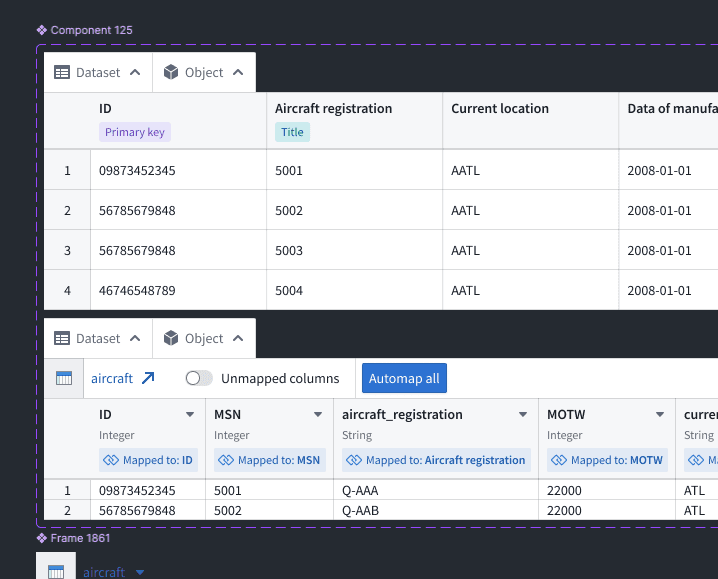
Task: Toggle the Unmapped columns switch
Action: (199, 378)
